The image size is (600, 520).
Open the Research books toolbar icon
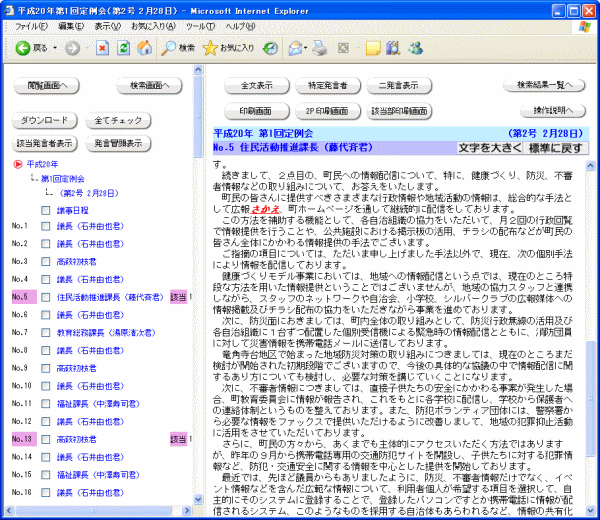tap(393, 48)
